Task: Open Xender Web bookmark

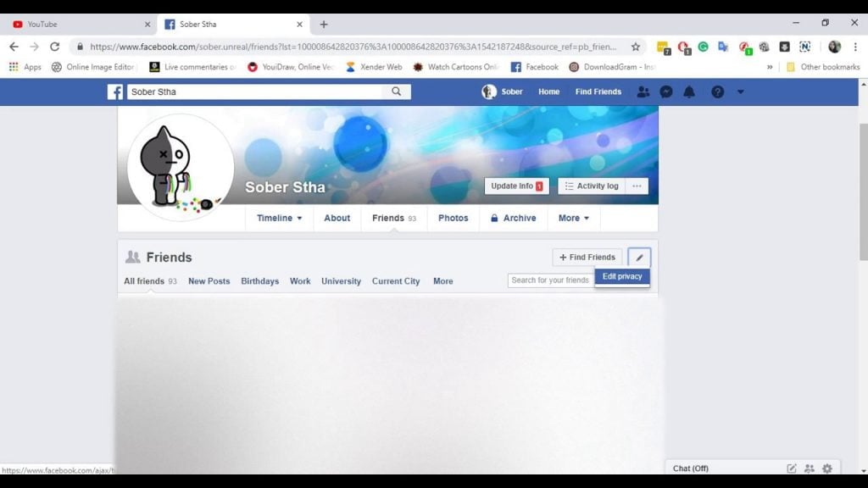Action: pyautogui.click(x=374, y=67)
